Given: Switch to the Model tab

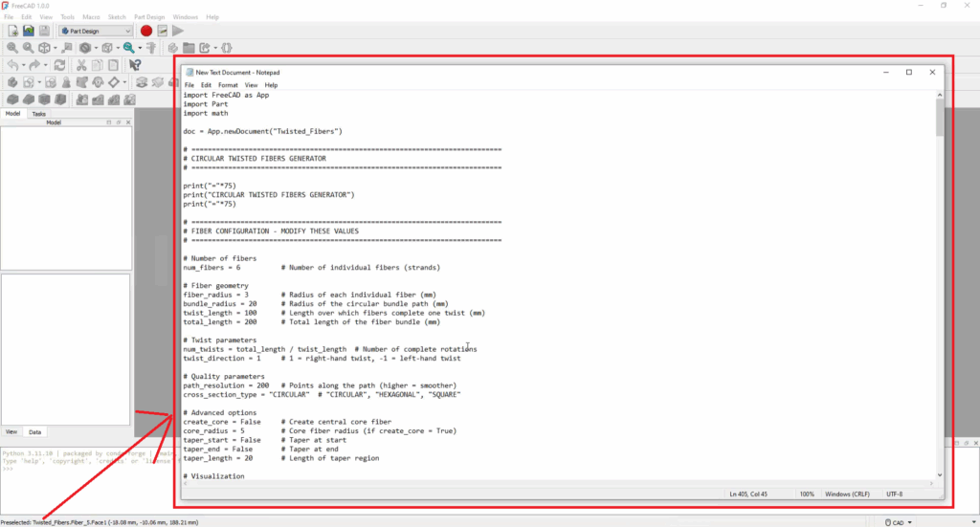Looking at the screenshot, I should point(12,114).
